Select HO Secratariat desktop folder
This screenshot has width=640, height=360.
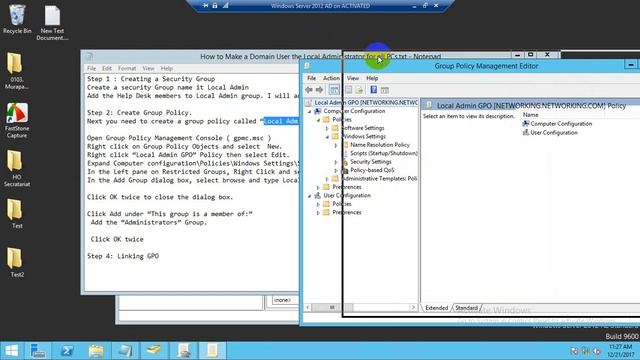[17, 169]
